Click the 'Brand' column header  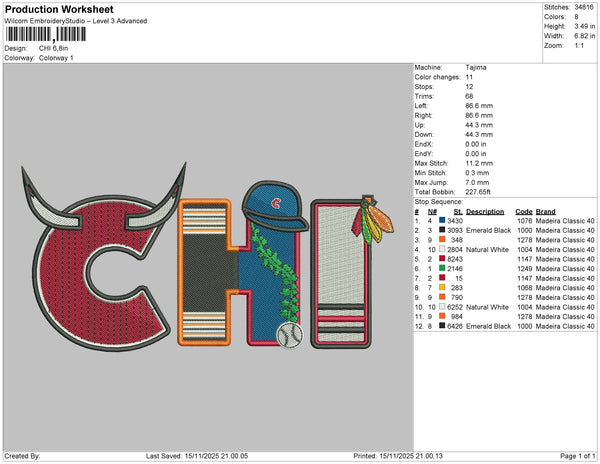tap(546, 212)
